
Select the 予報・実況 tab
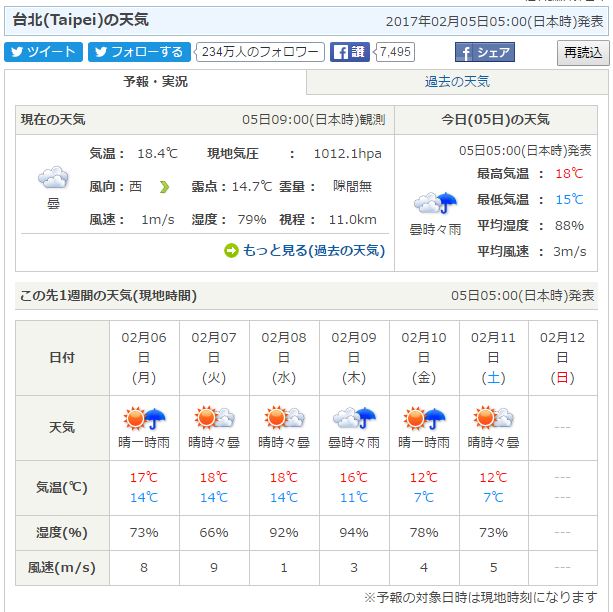(x=155, y=81)
